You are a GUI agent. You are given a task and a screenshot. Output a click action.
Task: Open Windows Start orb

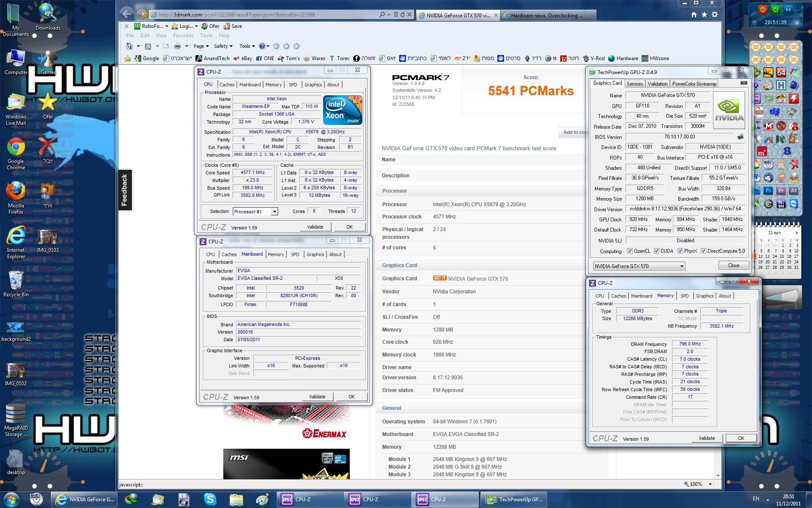tap(11, 500)
